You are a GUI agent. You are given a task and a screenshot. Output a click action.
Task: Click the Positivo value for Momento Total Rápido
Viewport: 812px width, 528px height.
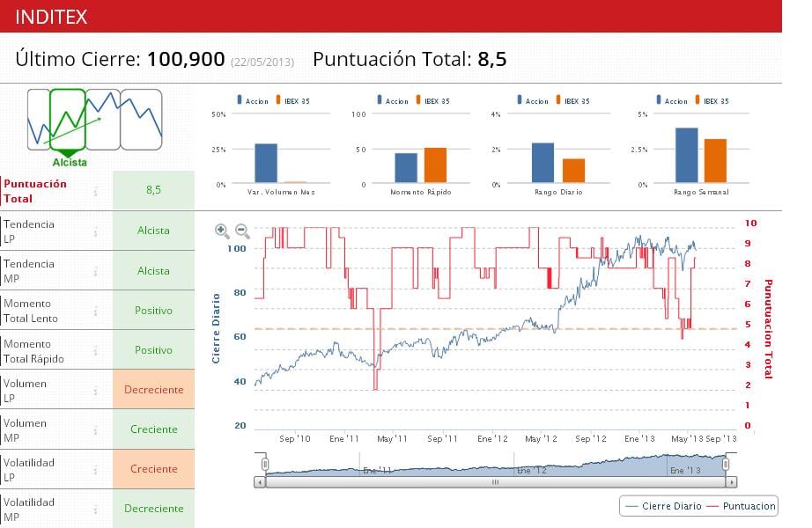click(153, 350)
